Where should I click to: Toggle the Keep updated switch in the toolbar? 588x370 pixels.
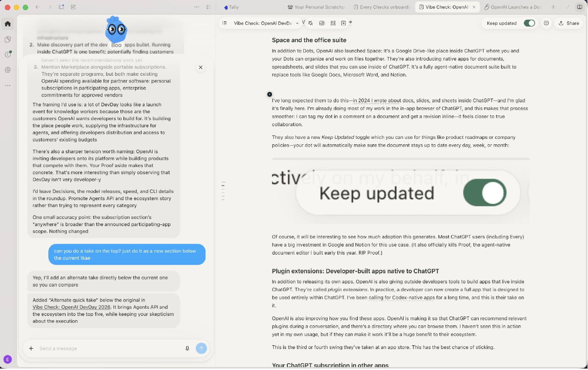coord(529,23)
